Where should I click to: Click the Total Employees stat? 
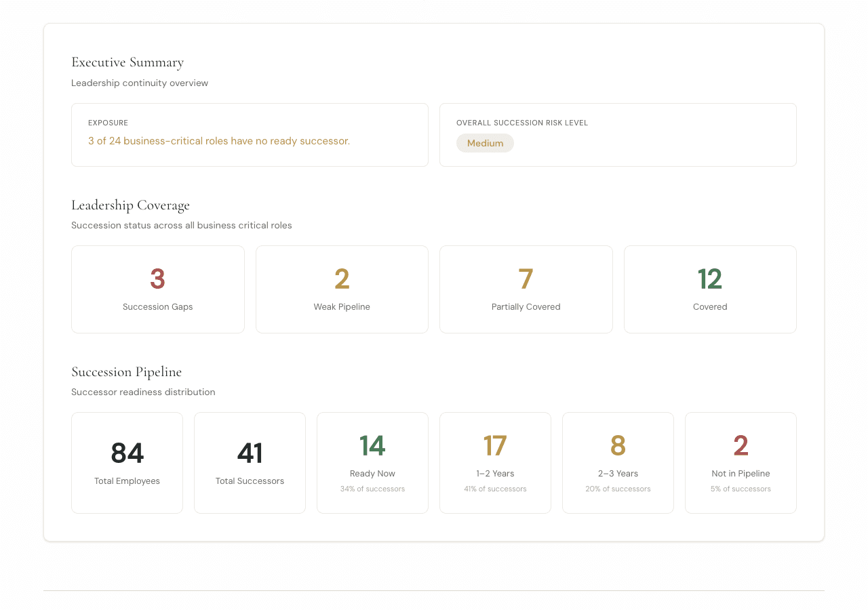127,463
